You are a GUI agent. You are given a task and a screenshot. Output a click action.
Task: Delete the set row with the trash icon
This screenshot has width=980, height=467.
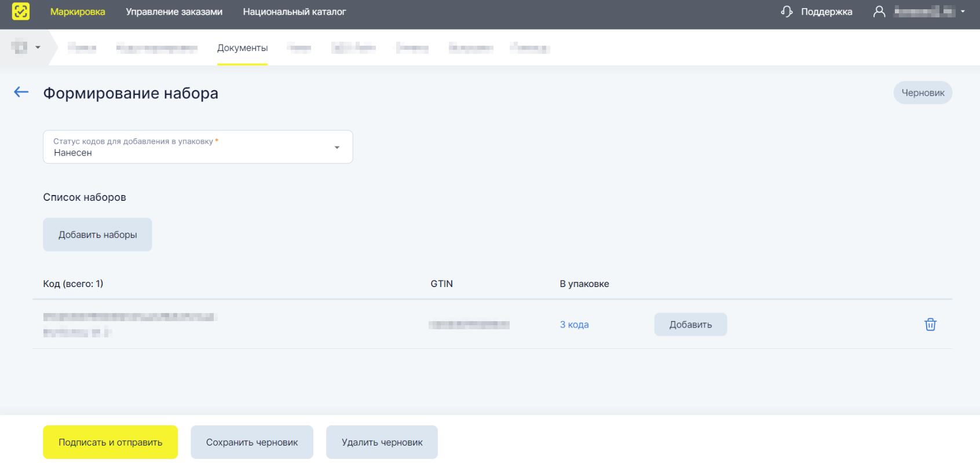pos(930,325)
